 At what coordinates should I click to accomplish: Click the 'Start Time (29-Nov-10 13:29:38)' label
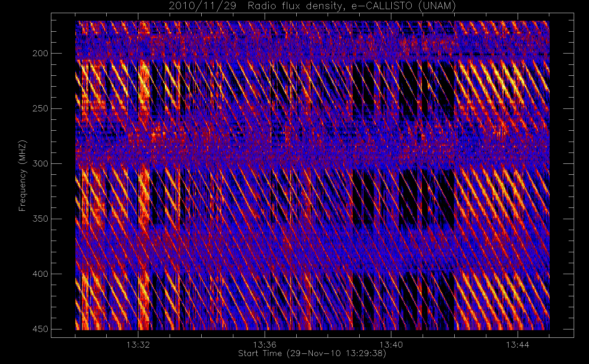(312, 353)
